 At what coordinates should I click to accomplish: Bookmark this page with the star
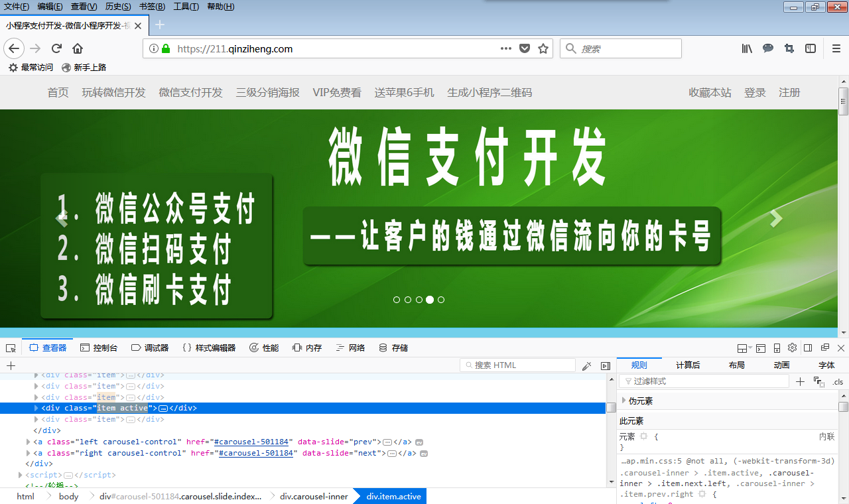(543, 48)
